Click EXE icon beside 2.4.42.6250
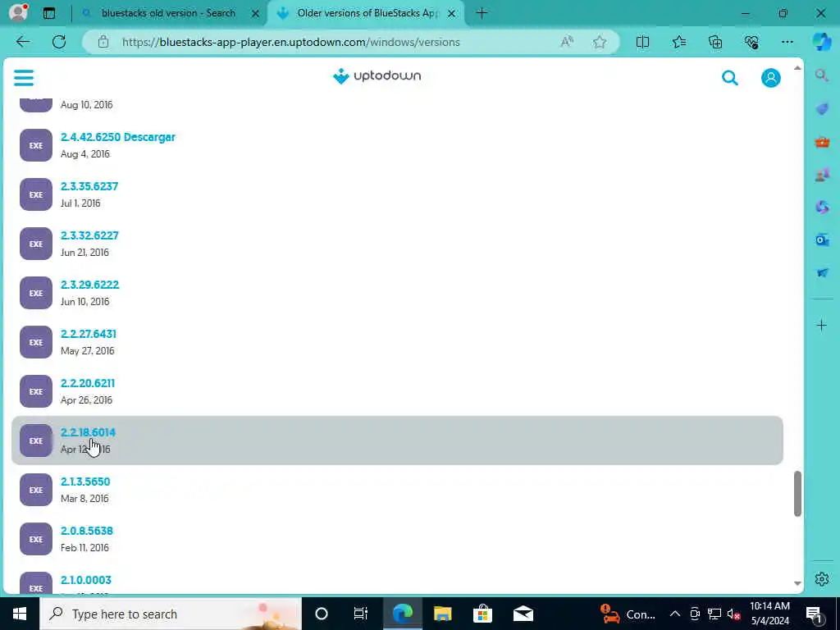The image size is (840, 630). click(x=36, y=145)
